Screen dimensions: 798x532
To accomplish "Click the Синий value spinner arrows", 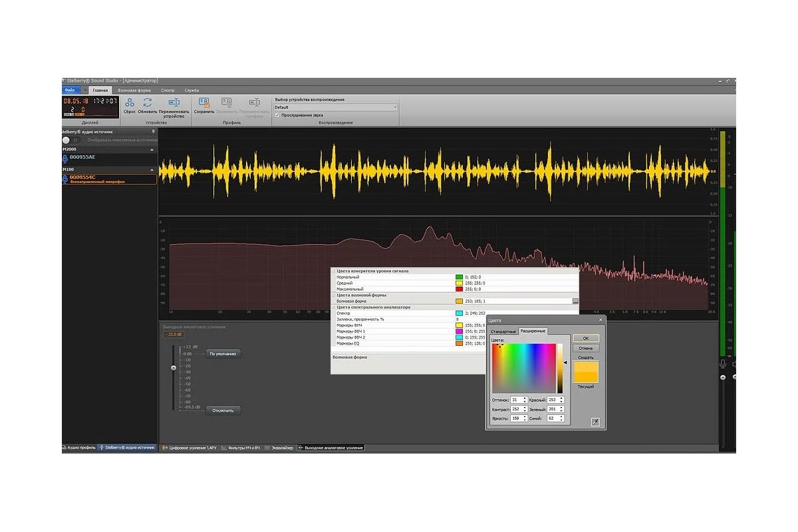I will (x=561, y=418).
